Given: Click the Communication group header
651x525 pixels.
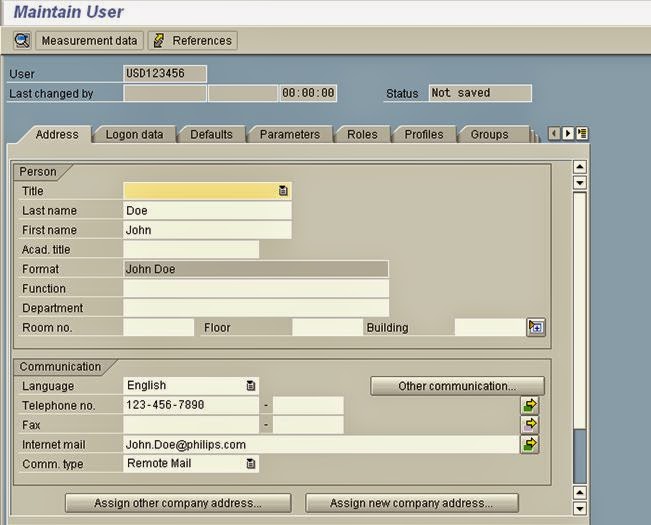Looking at the screenshot, I should pos(60,367).
